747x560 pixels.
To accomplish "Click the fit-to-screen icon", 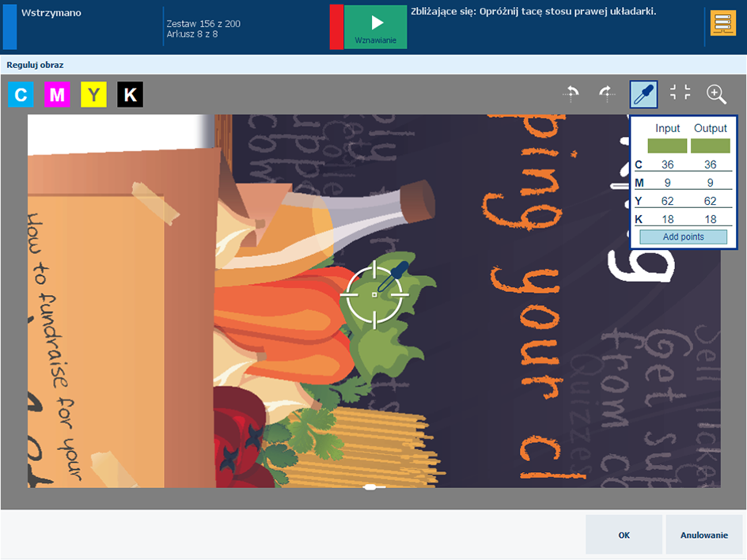I will pos(680,93).
